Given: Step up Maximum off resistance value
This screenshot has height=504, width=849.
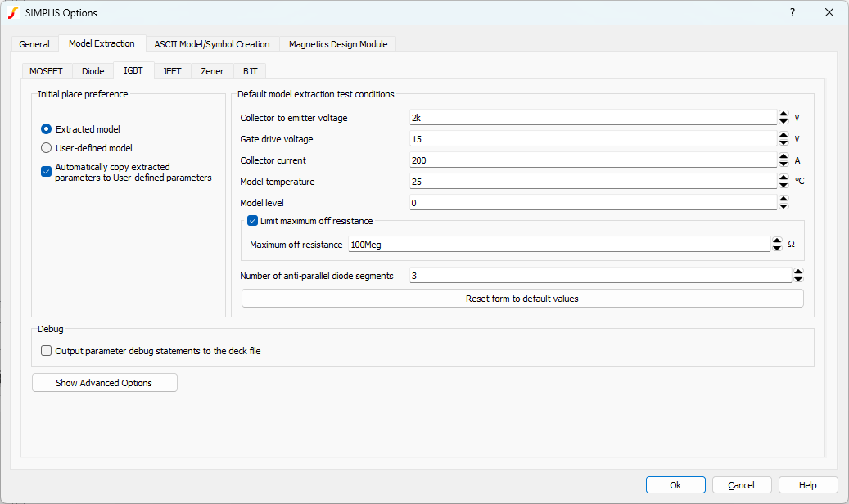Looking at the screenshot, I should pyautogui.click(x=777, y=241).
